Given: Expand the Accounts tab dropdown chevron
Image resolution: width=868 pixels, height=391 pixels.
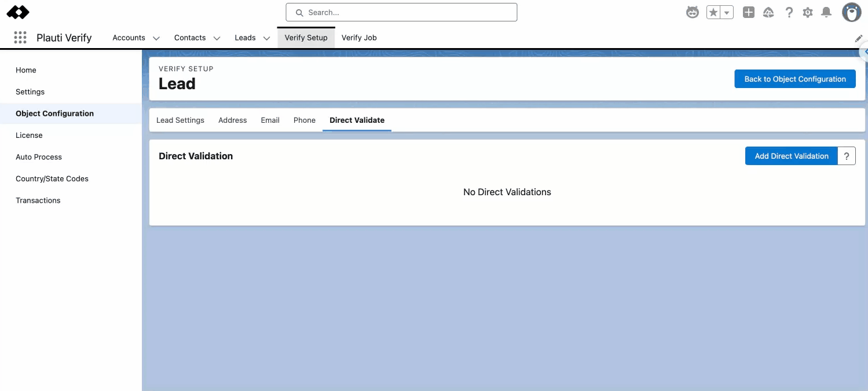Looking at the screenshot, I should pos(156,38).
